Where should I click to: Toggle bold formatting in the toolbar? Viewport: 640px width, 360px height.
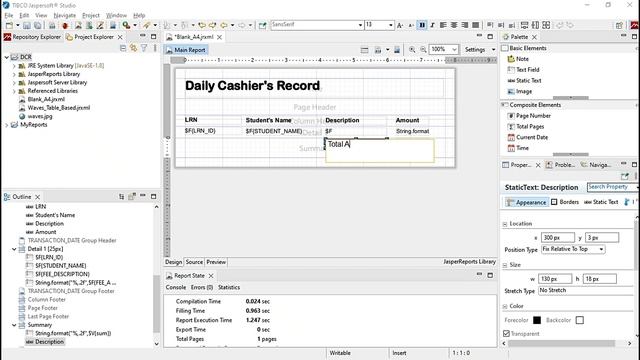(422, 25)
